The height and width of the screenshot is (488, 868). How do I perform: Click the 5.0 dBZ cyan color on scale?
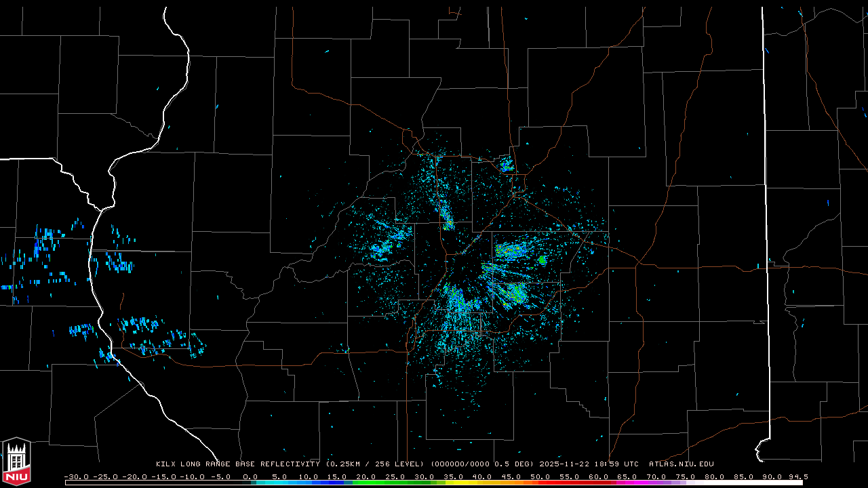(280, 483)
